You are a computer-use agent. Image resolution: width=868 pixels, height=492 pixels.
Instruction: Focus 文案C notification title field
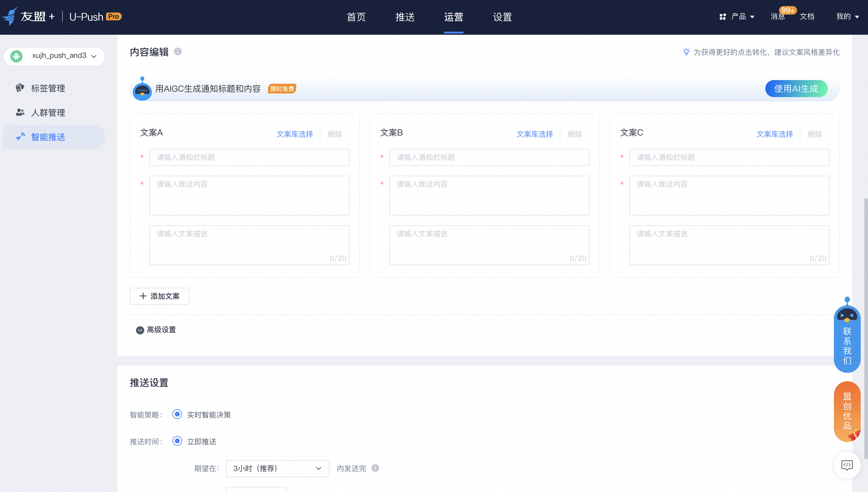coord(729,157)
